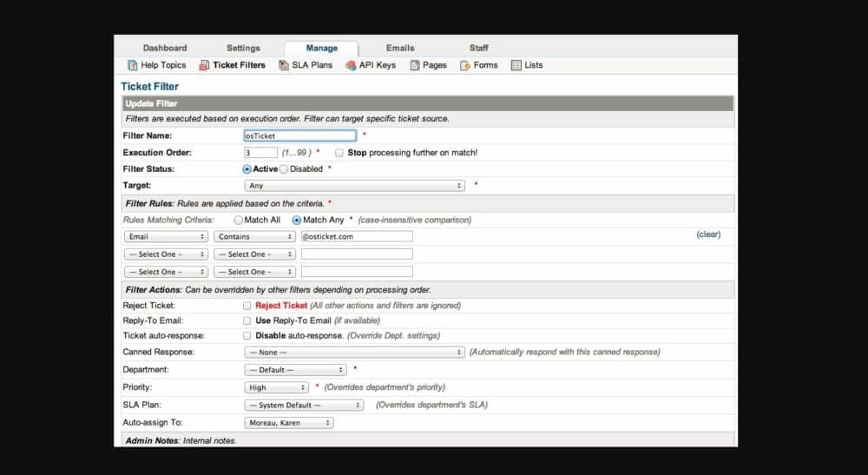
Task: Enable Stop processing further on match
Action: (339, 153)
